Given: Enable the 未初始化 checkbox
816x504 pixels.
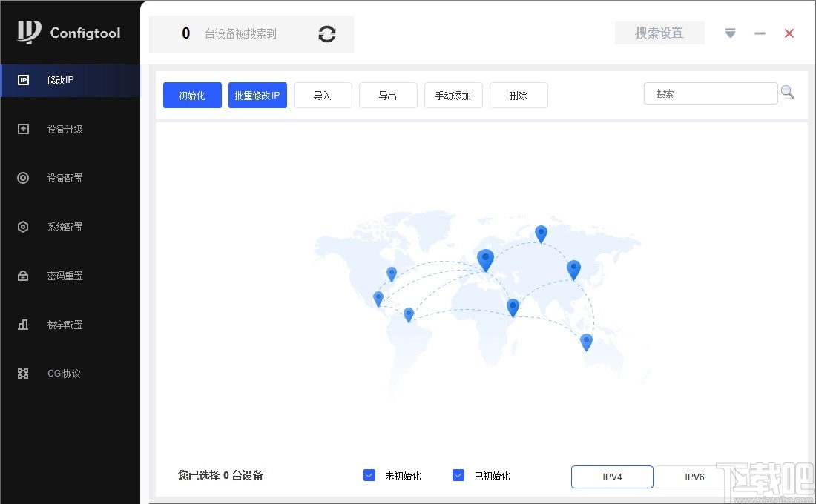Looking at the screenshot, I should (x=369, y=475).
